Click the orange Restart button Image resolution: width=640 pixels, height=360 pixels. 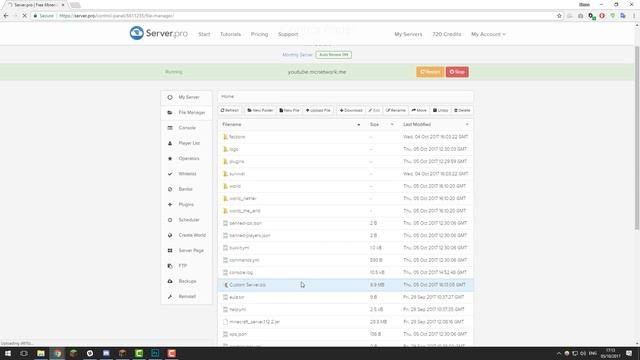[430, 72]
